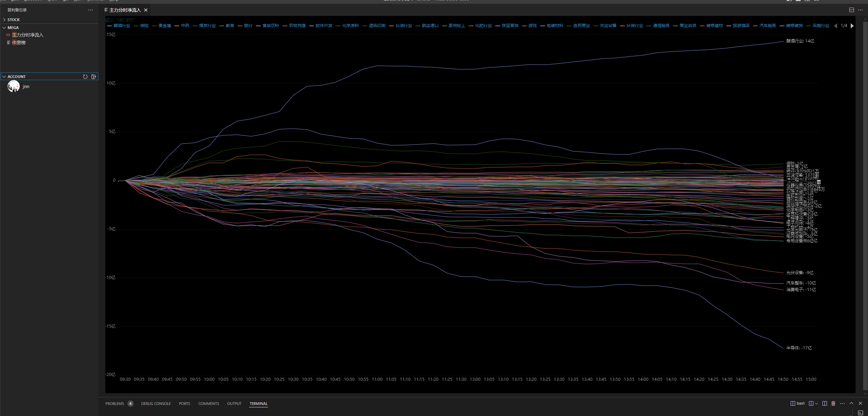
Task: Close the 主力分时净流入 editor tab
Action: coord(146,10)
